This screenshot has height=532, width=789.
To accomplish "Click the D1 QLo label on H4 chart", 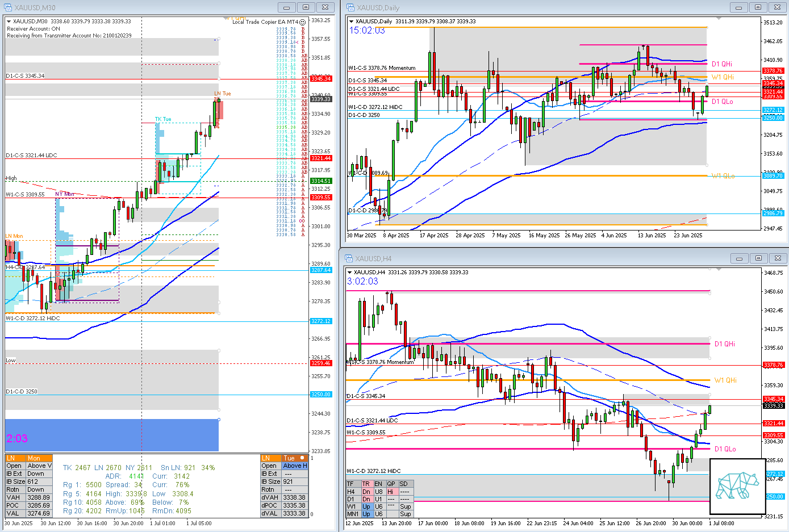I will click(x=725, y=449).
